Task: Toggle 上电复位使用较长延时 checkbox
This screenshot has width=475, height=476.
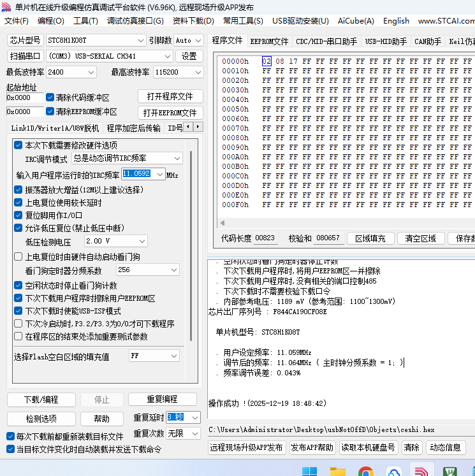Action: (x=18, y=203)
